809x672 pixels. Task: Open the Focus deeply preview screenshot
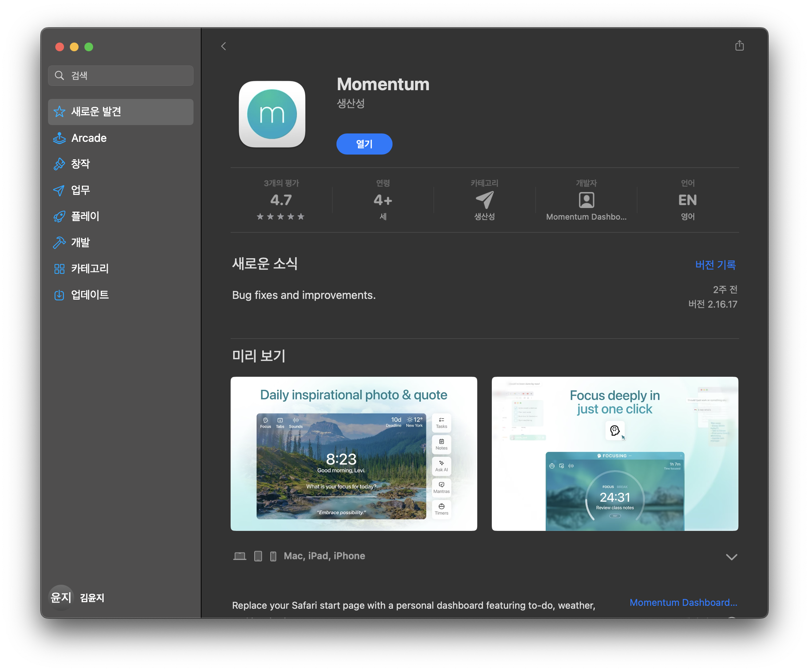click(614, 454)
